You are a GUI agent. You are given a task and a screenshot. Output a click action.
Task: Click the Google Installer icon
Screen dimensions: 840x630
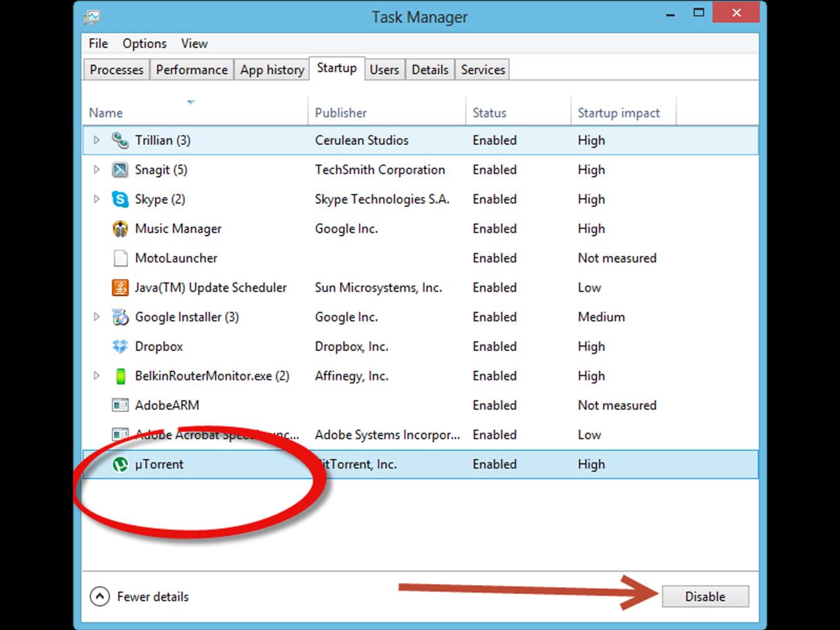click(x=120, y=317)
